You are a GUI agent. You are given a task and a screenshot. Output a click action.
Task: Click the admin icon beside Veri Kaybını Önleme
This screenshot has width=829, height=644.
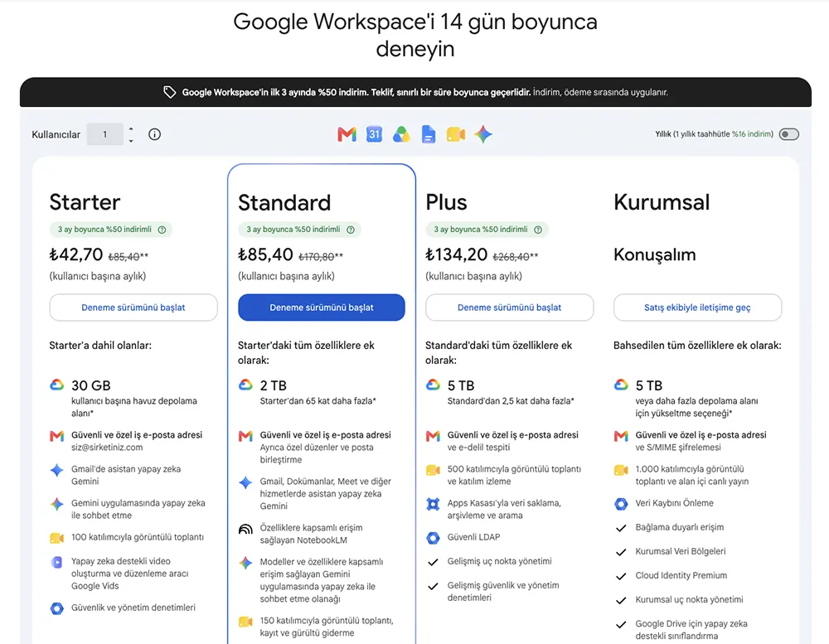[x=621, y=504]
